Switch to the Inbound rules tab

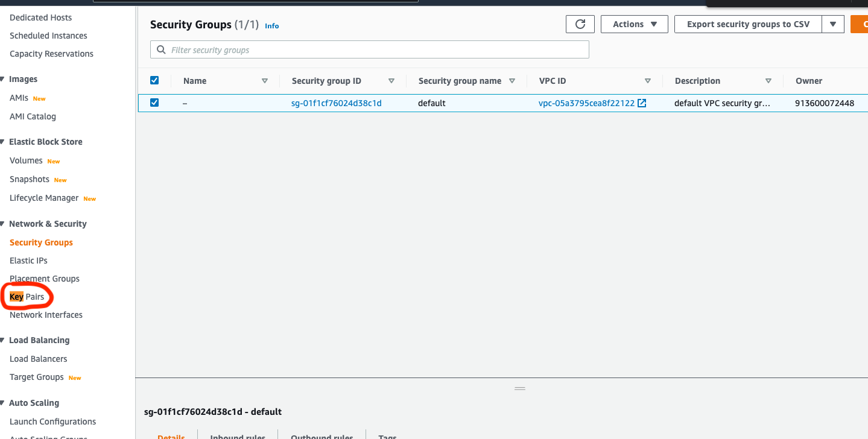238,435
